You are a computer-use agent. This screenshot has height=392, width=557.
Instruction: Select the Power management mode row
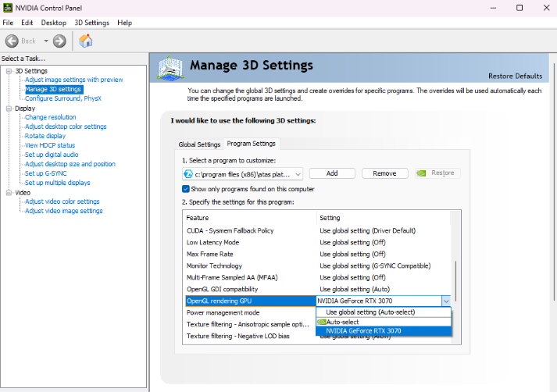[250, 313]
